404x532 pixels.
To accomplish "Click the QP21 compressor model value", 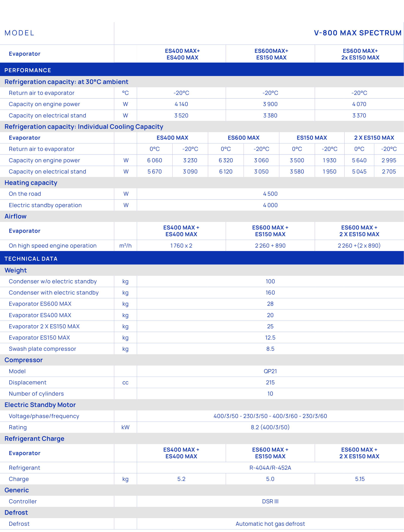I will tap(270, 371).
